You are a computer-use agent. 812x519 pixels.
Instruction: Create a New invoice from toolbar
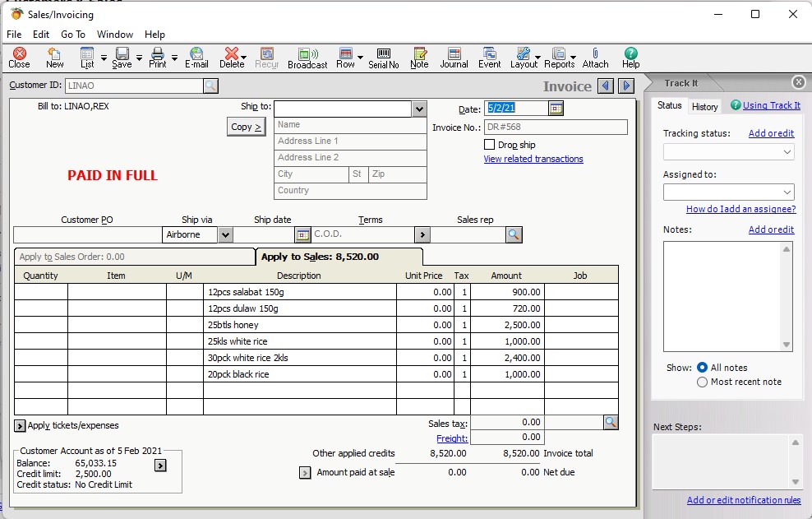point(54,58)
